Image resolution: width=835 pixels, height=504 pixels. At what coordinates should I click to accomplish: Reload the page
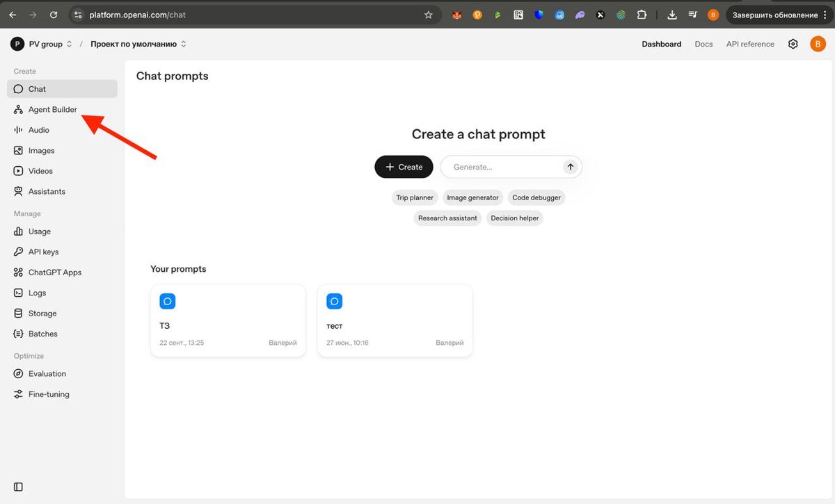point(54,14)
